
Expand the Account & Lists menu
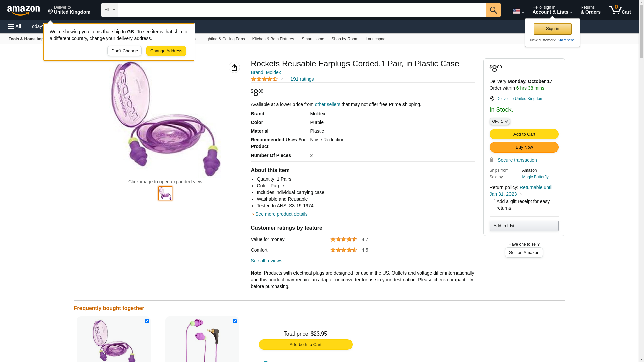[552, 10]
